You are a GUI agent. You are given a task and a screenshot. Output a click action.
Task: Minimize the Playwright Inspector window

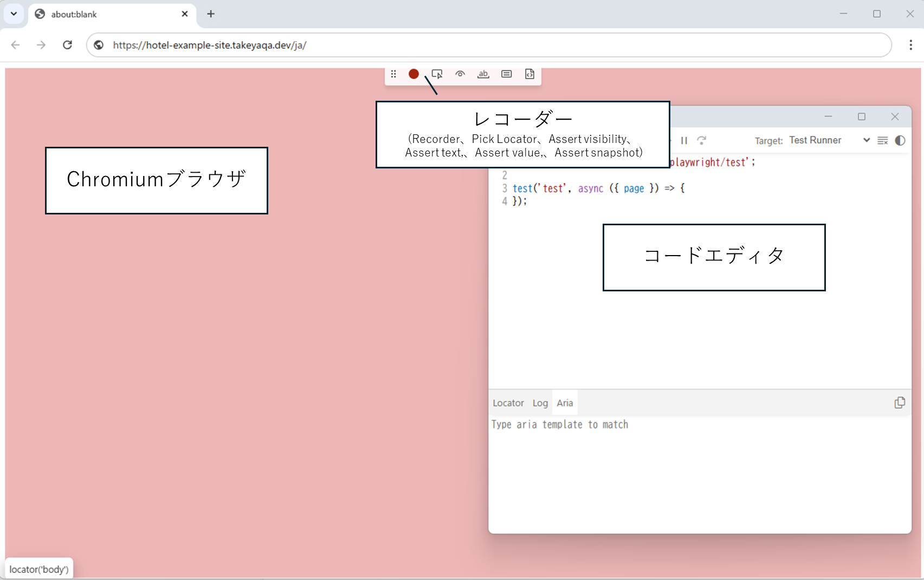828,116
